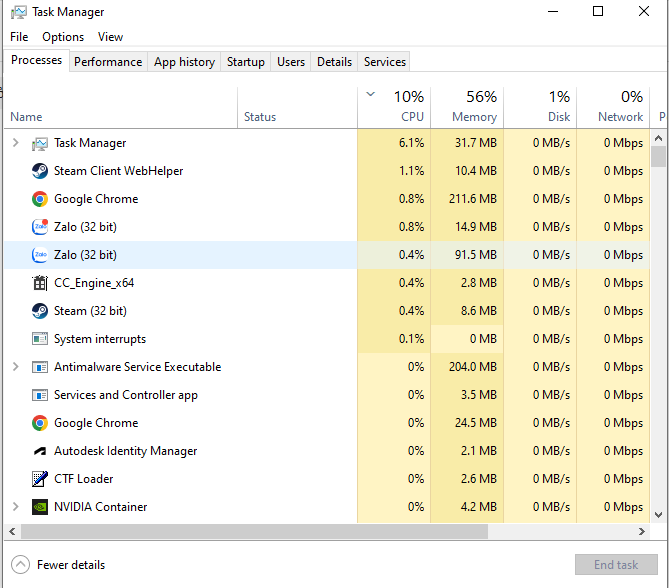Expand the Task Manager process group
Image resolution: width=669 pixels, height=588 pixels.
coord(15,143)
